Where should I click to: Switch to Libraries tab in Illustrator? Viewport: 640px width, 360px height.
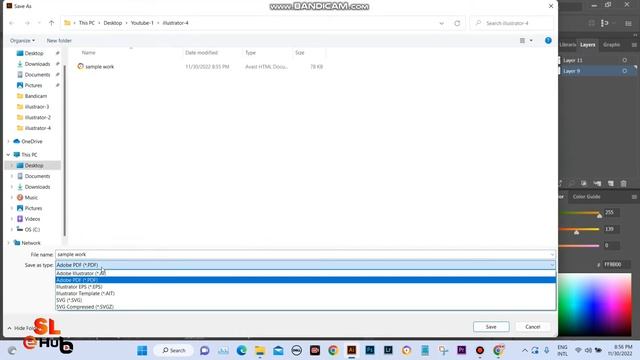pyautogui.click(x=568, y=44)
